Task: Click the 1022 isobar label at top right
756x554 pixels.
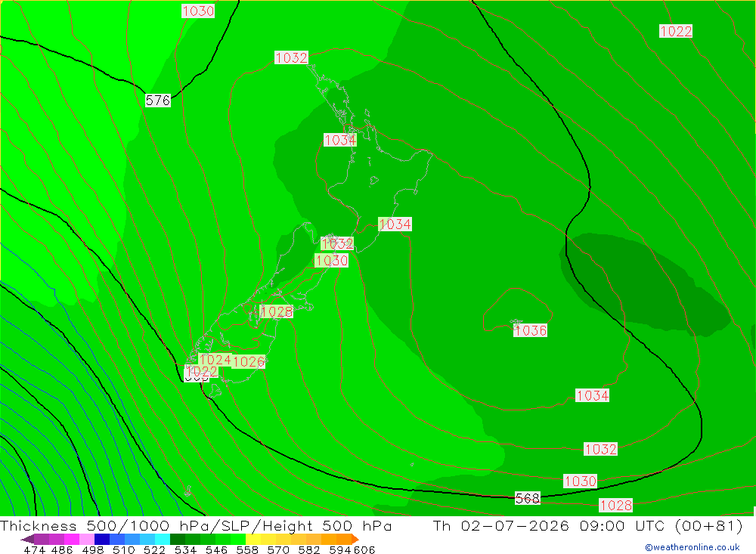Action: [676, 31]
